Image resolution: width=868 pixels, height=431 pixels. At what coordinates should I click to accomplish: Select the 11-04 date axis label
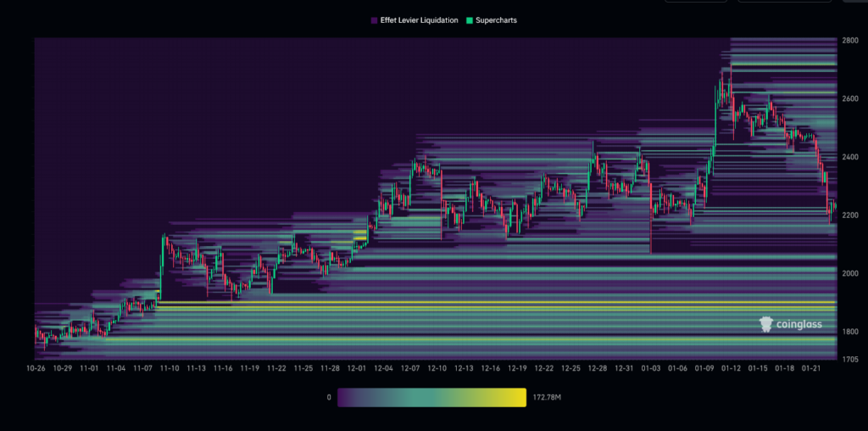coord(115,368)
